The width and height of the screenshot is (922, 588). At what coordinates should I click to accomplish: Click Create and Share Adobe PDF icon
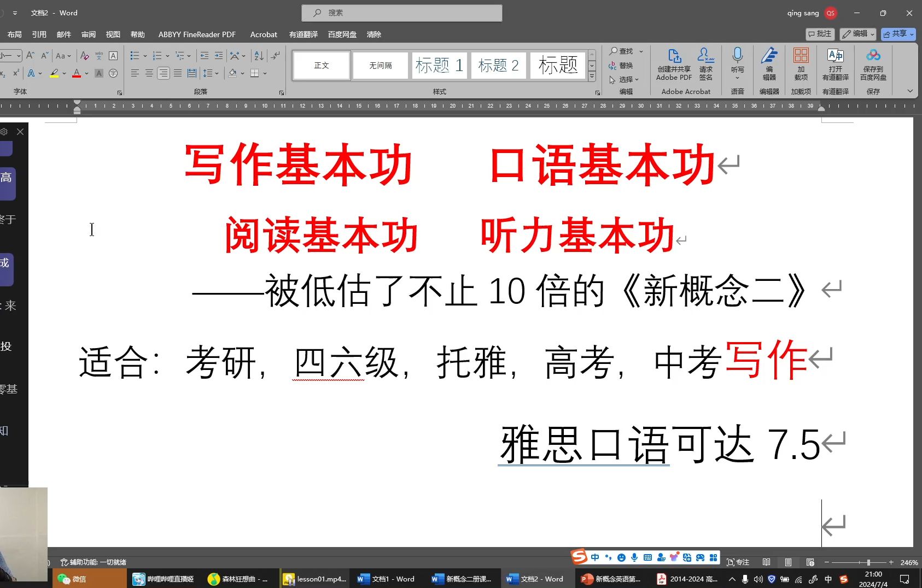click(674, 64)
